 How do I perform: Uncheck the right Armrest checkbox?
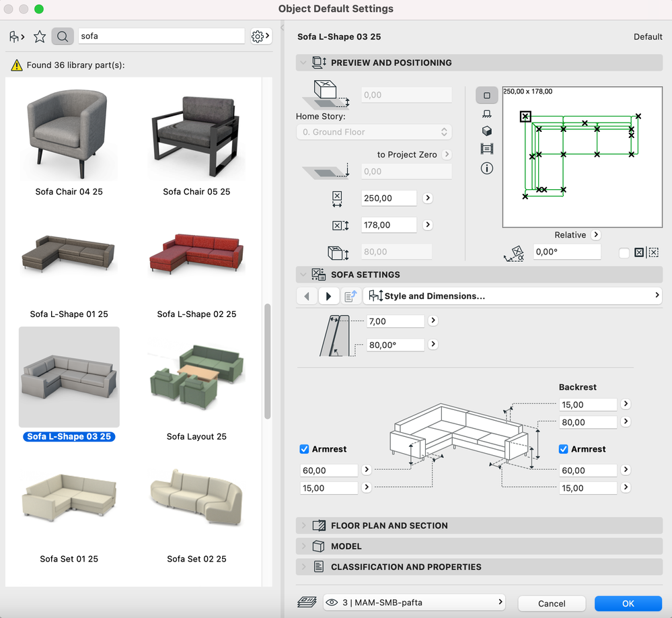click(564, 449)
